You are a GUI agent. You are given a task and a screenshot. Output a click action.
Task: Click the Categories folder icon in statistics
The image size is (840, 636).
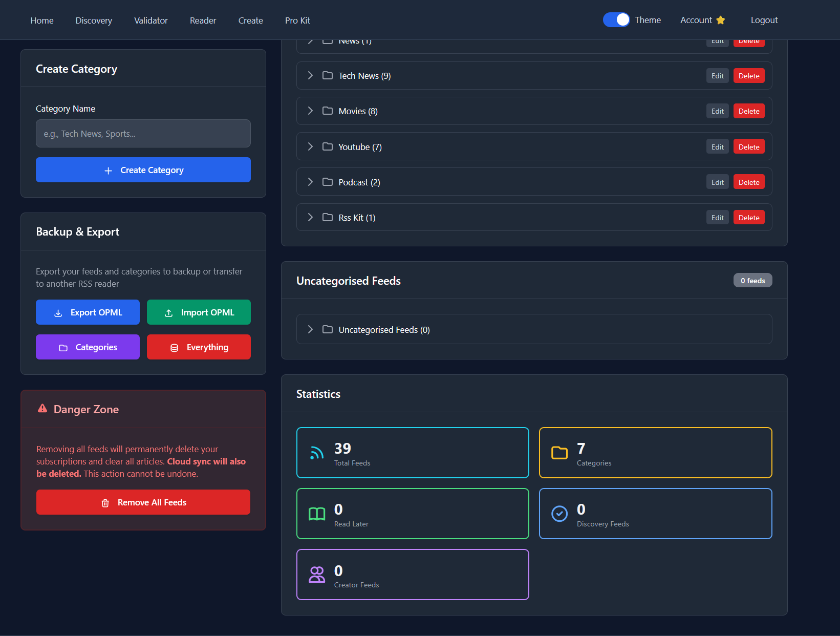[x=559, y=453]
